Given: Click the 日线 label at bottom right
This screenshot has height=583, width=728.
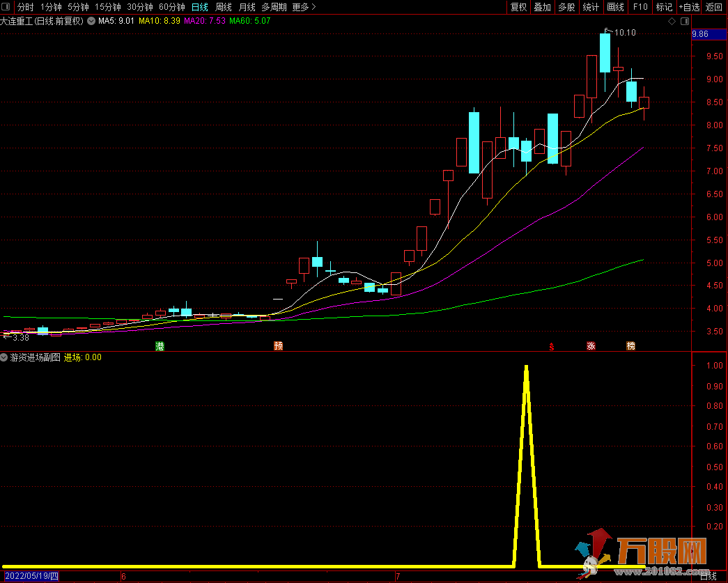Looking at the screenshot, I should point(708,577).
